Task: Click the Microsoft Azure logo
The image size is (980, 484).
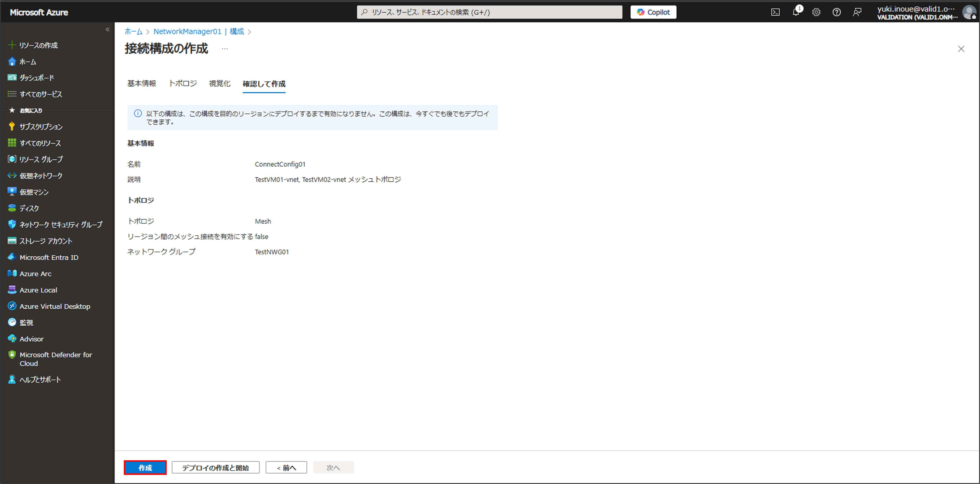Action: 39,12
